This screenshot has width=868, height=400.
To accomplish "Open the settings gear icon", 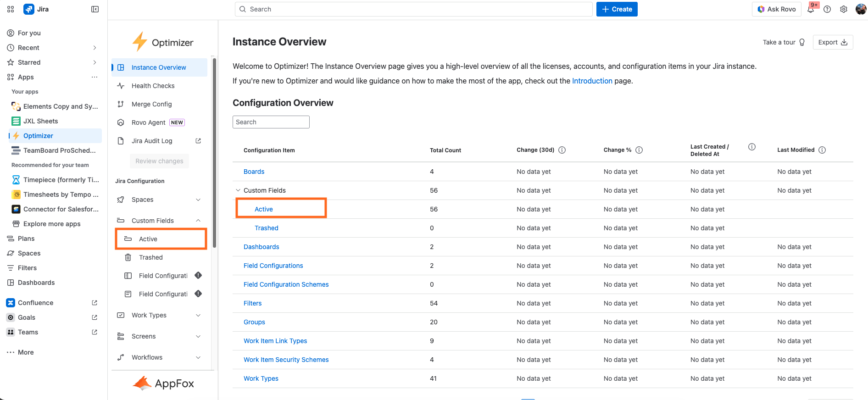I will (x=844, y=9).
